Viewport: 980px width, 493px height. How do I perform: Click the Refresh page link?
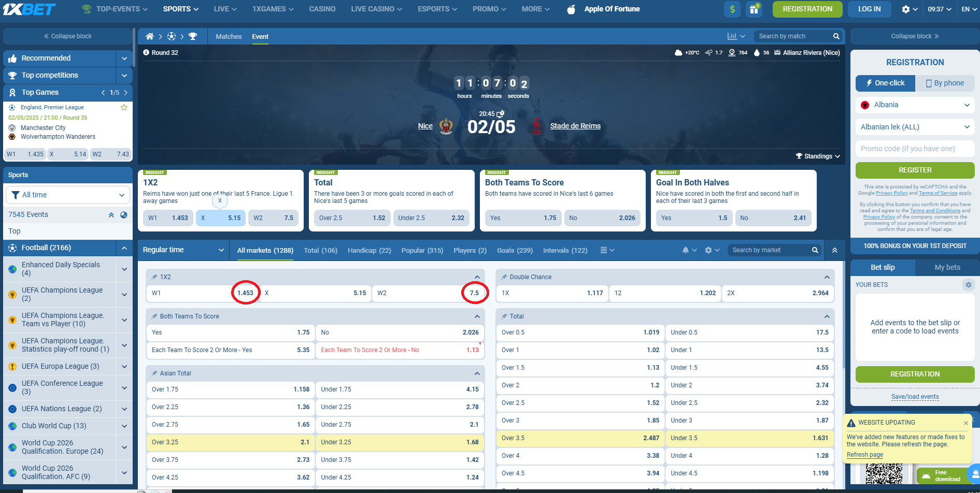(x=865, y=455)
